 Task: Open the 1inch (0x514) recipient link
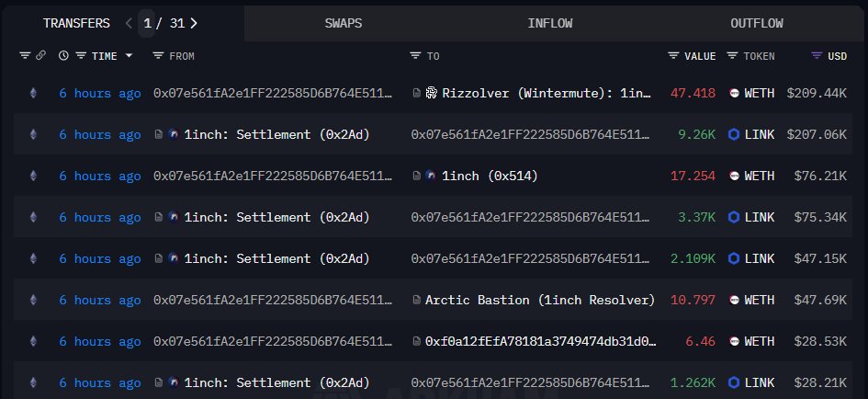click(490, 176)
